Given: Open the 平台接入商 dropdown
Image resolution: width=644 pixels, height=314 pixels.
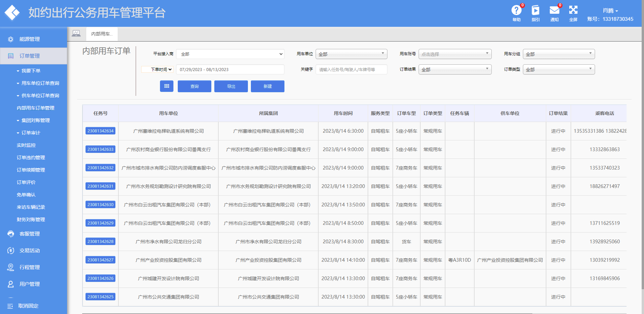Looking at the screenshot, I should (x=230, y=54).
